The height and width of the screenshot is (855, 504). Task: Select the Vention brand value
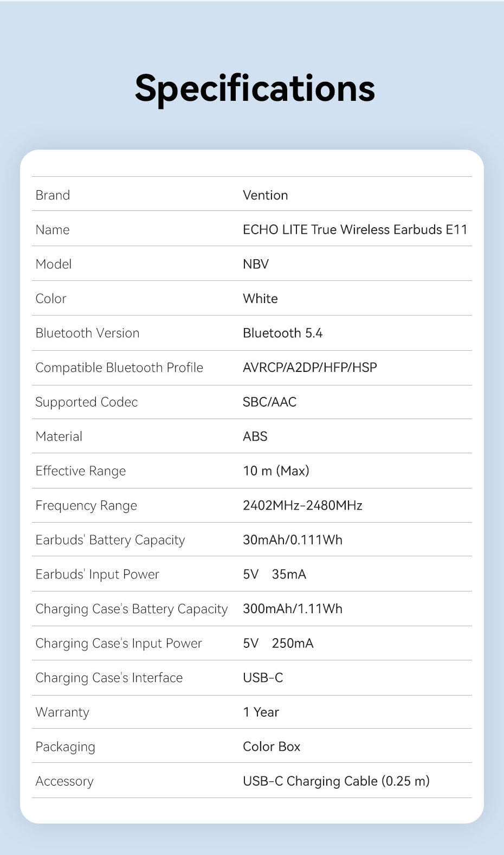click(265, 195)
